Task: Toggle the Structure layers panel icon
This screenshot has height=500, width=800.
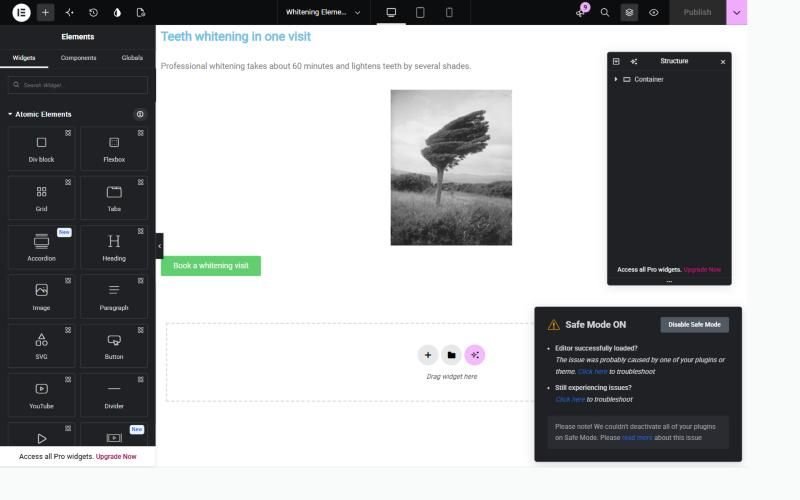Action: (x=629, y=12)
